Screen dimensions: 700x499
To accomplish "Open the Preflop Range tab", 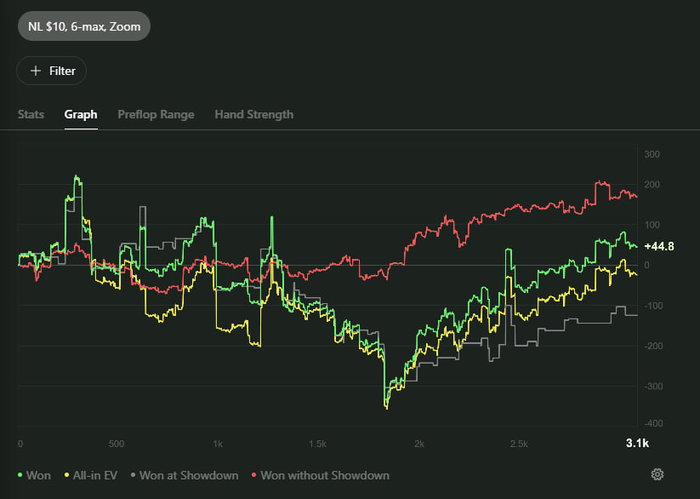I will pos(156,114).
